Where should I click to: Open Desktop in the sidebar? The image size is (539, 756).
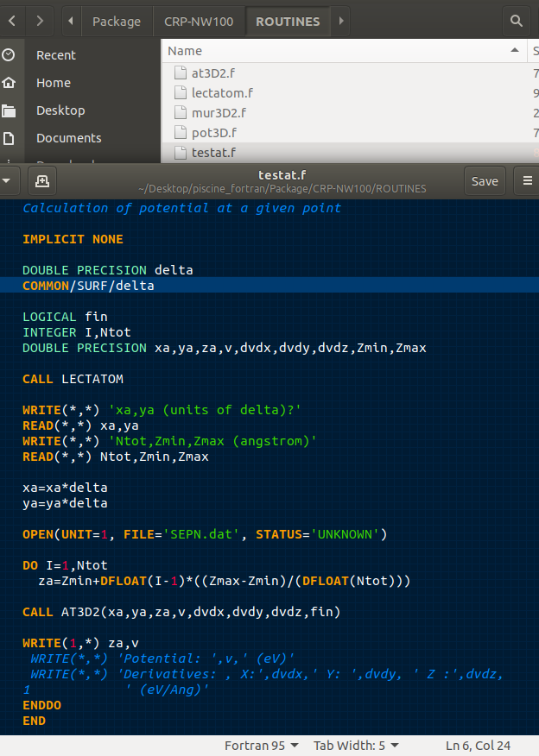pos(60,110)
